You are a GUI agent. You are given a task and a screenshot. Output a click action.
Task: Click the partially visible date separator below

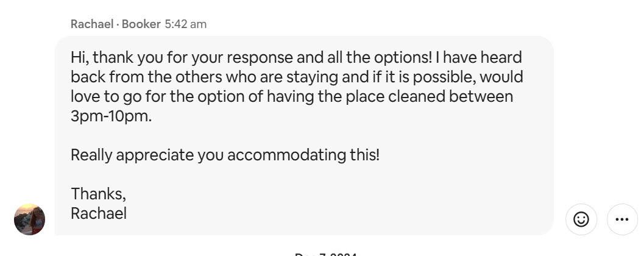tap(325, 254)
